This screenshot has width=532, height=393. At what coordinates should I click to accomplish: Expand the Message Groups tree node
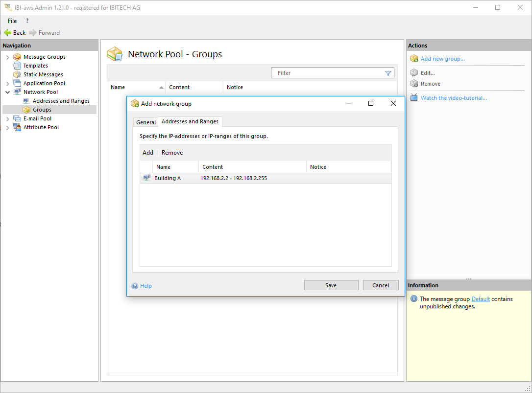tap(7, 57)
